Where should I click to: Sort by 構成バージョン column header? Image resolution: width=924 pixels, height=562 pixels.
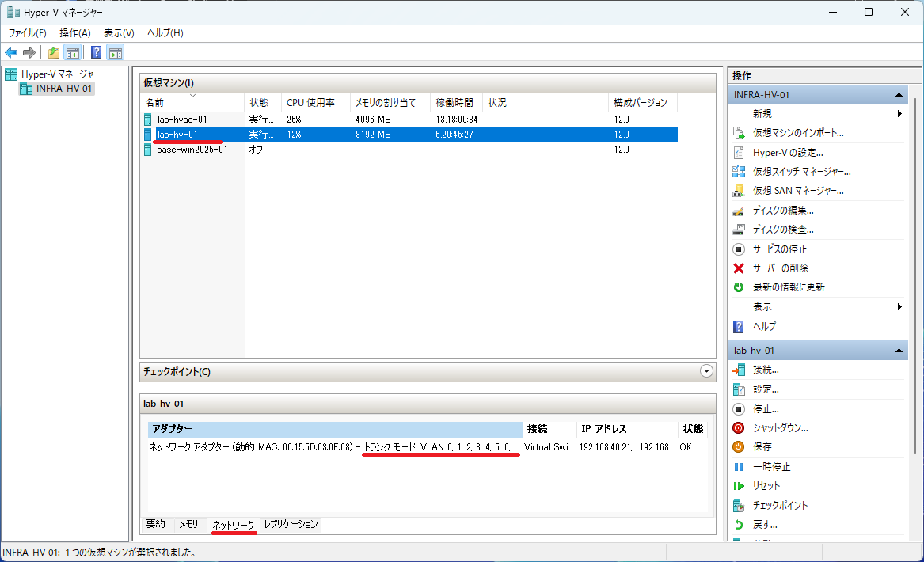point(643,102)
